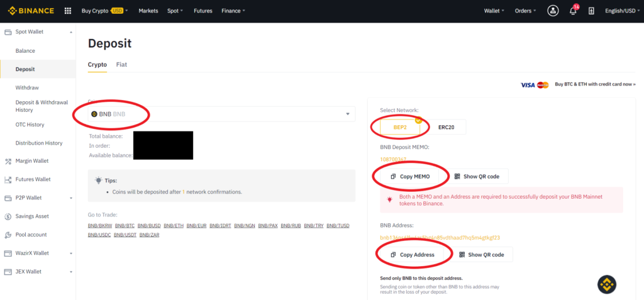
Task: Click the download app icon in header
Action: pos(591,11)
